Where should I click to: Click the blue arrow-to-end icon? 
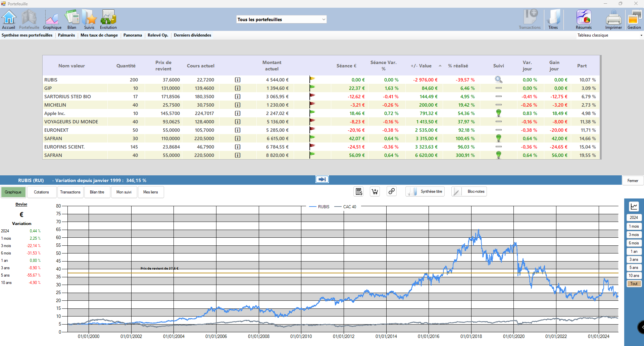(322, 179)
